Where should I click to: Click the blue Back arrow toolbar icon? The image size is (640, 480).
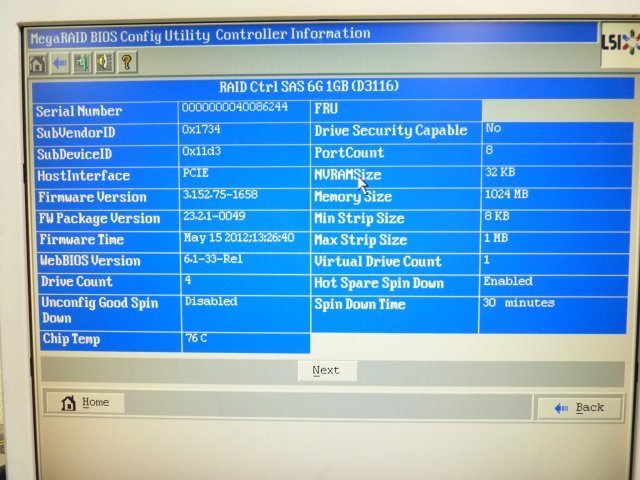coord(60,63)
